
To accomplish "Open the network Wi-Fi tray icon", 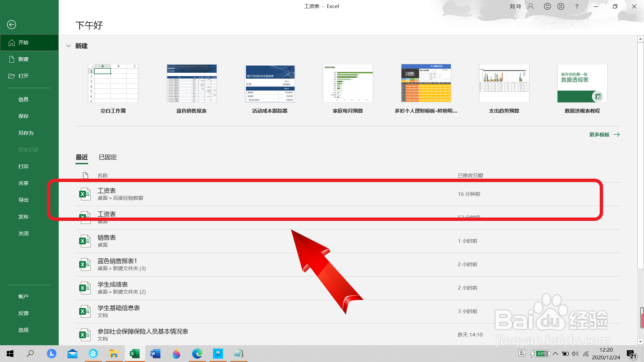I will [x=586, y=354].
